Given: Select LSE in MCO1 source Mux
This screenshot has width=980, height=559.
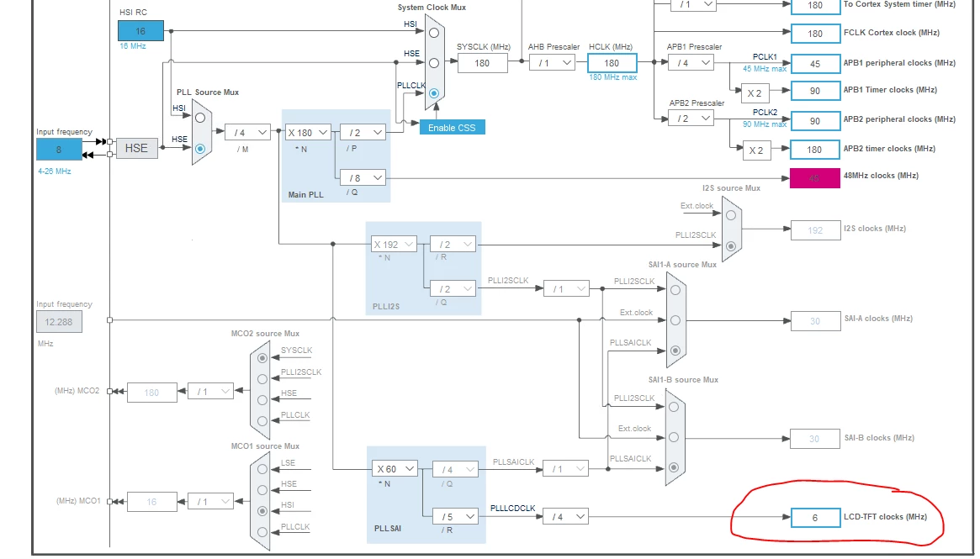Looking at the screenshot, I should [x=262, y=469].
